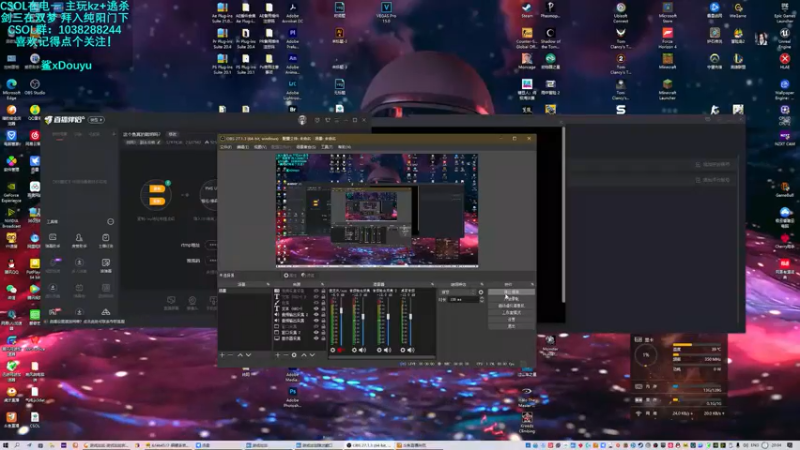
Task: Open VEGAS Pro desktop shortcut
Action: 386,12
